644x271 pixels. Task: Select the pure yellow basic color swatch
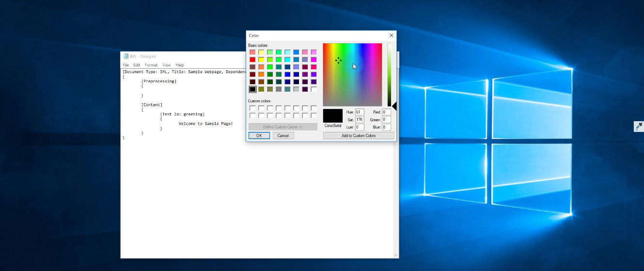click(261, 60)
